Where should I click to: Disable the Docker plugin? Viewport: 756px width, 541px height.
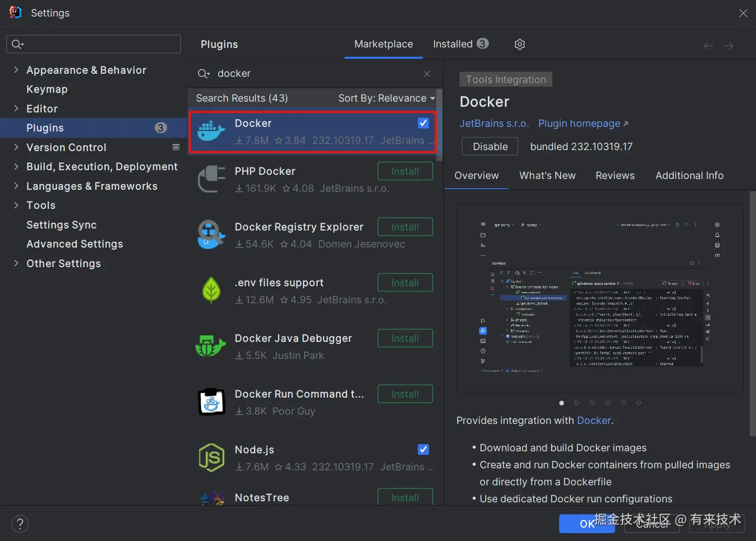(x=490, y=146)
